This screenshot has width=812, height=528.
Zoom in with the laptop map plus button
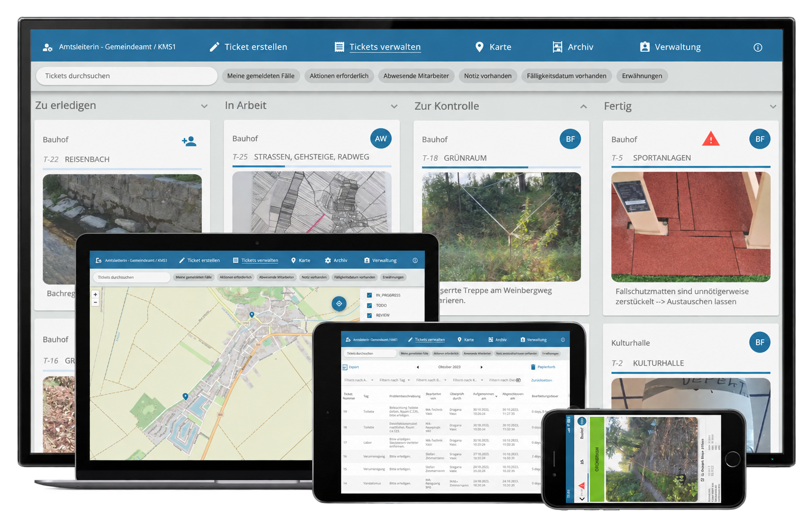95,295
